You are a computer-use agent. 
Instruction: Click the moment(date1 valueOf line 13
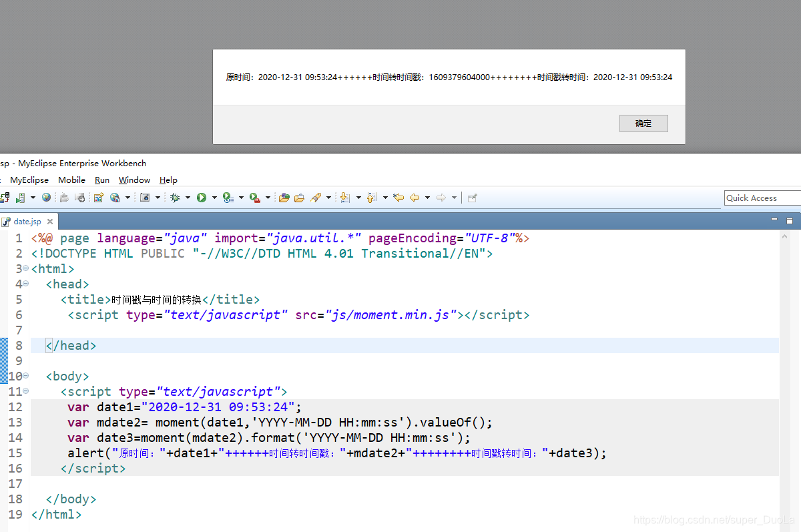(x=280, y=423)
